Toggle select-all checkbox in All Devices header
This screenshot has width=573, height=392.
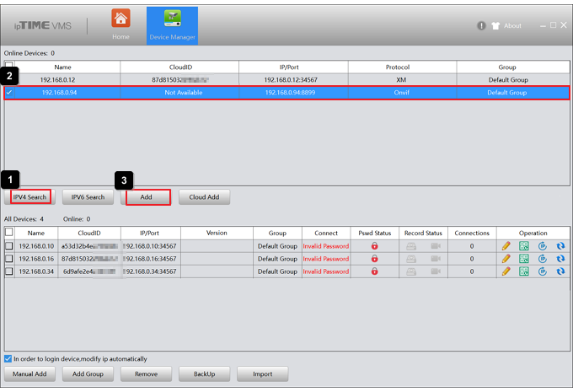coord(9,232)
